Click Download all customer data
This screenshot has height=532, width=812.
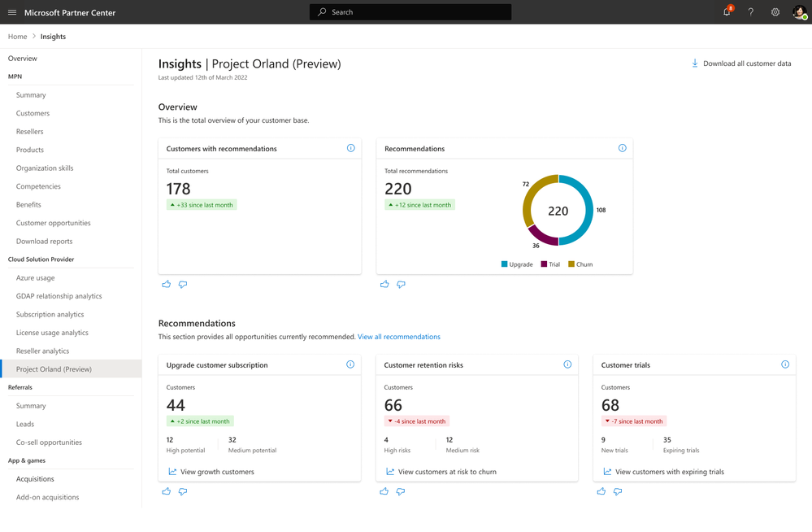747,63
